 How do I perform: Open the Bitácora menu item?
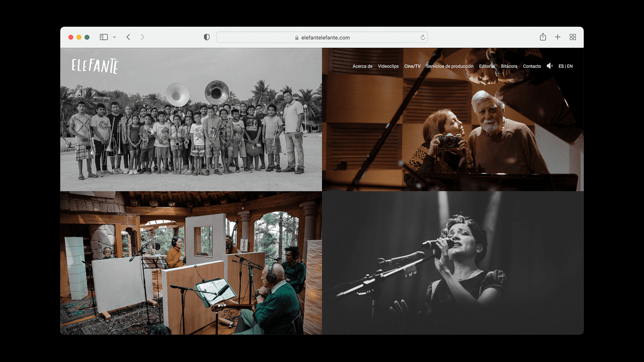509,66
